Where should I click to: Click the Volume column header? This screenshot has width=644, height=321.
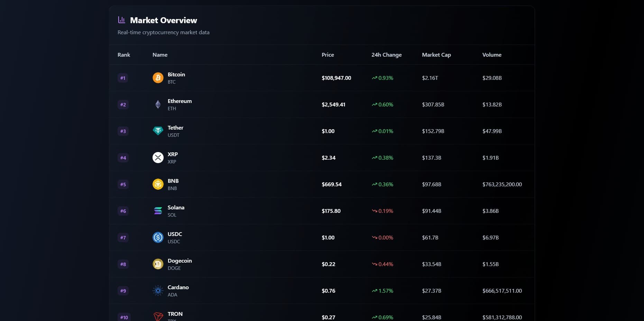(x=492, y=55)
